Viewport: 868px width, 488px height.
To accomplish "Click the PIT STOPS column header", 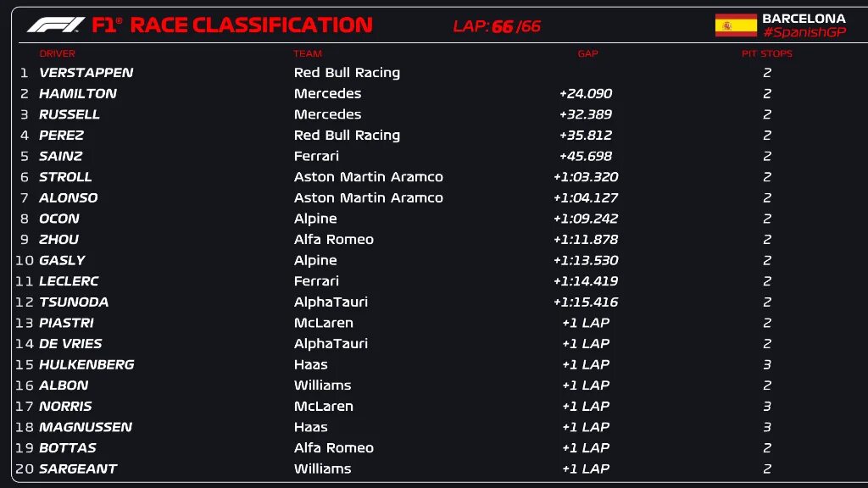I will [766, 53].
